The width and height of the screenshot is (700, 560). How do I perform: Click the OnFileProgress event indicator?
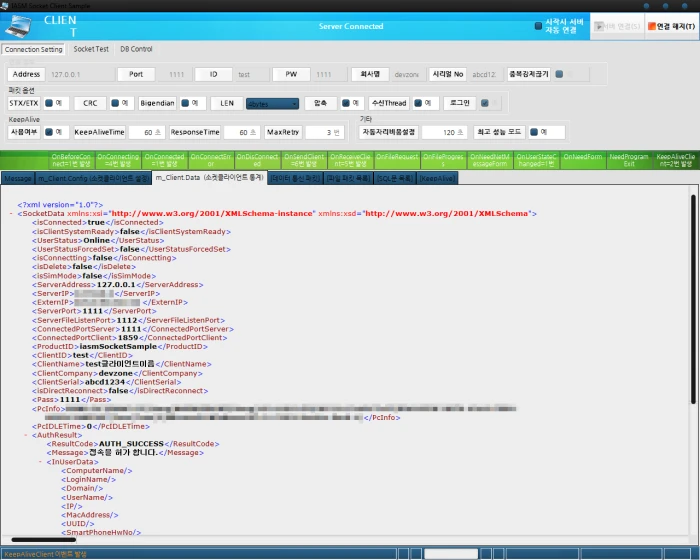pyautogui.click(x=444, y=160)
